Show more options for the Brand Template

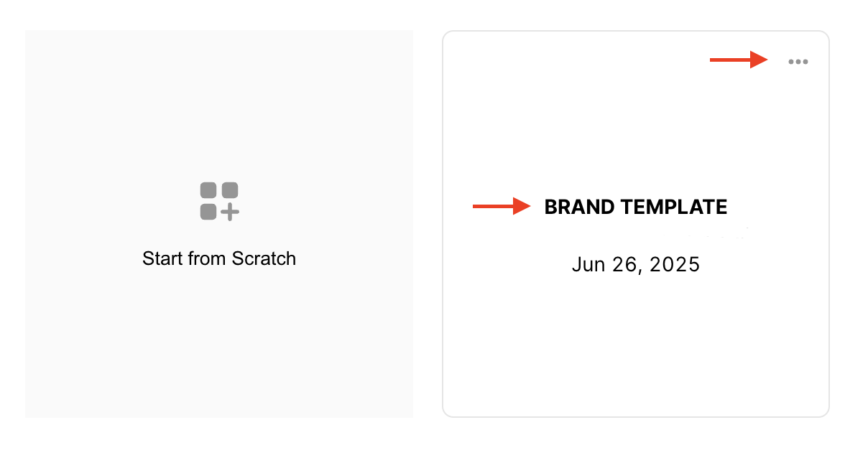point(798,62)
